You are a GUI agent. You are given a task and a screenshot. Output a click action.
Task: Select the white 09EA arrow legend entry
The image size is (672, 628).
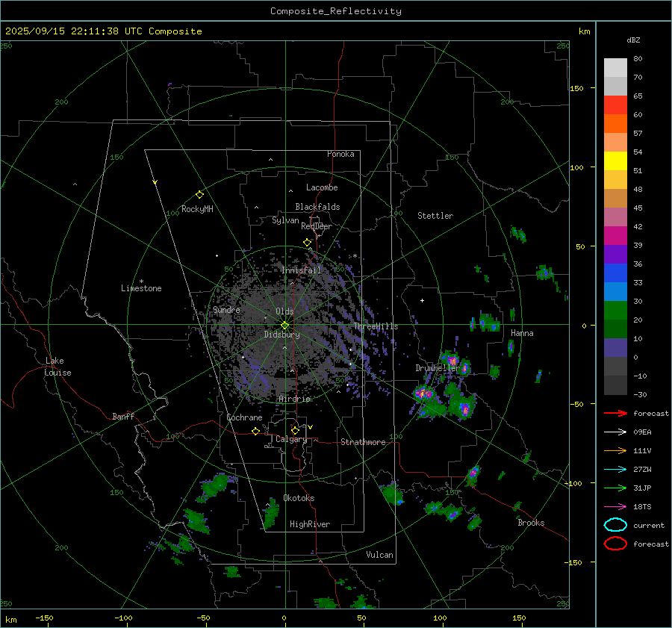click(x=615, y=432)
